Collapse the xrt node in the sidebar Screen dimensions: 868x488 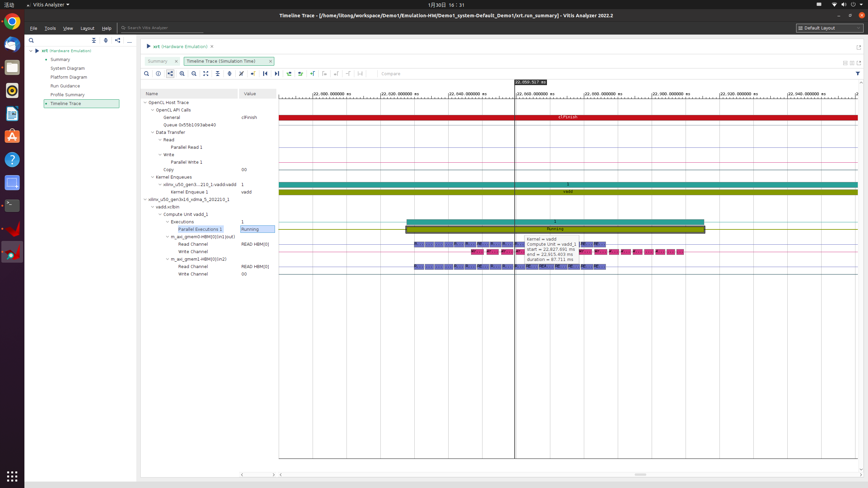click(31, 51)
